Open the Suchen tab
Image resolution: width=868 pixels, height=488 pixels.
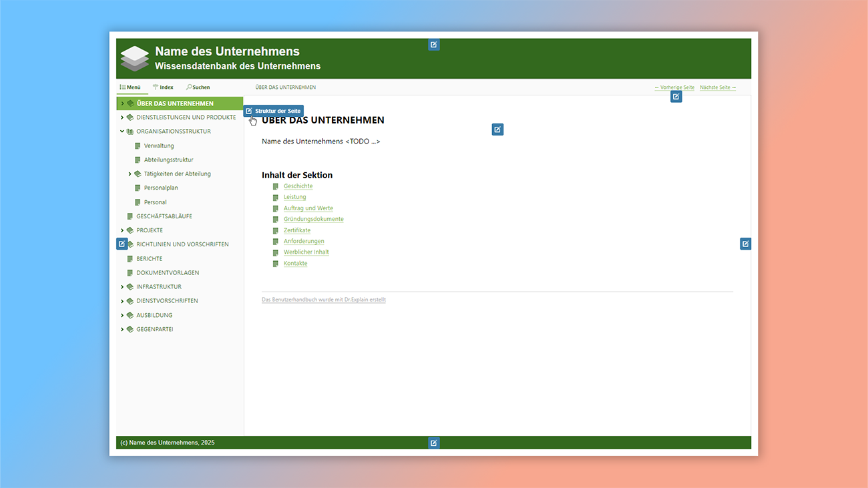pyautogui.click(x=198, y=87)
